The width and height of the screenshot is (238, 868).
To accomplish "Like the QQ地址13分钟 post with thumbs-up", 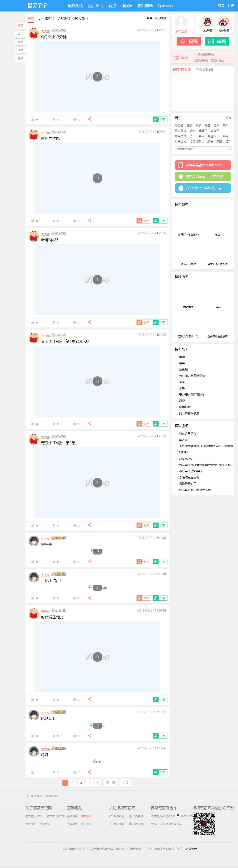I will 33,119.
